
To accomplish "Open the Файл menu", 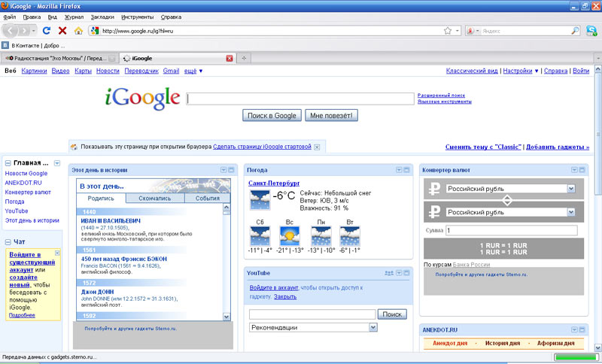I will tap(10, 17).
